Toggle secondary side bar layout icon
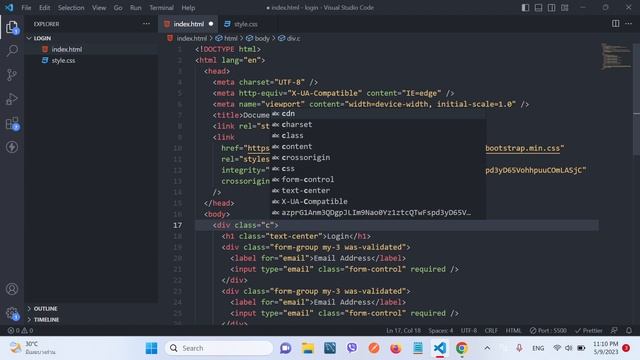 tap(551, 7)
